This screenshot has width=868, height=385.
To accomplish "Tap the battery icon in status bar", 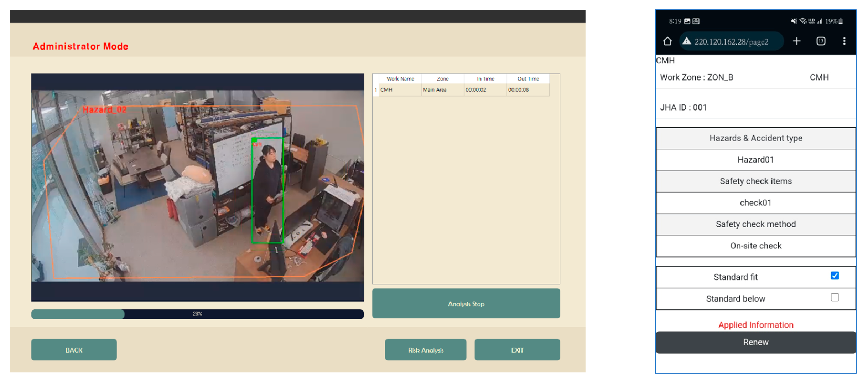I will click(x=841, y=21).
